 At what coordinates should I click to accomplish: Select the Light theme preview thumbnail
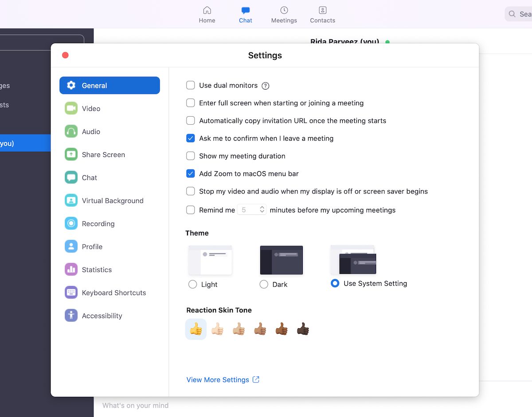point(210,260)
